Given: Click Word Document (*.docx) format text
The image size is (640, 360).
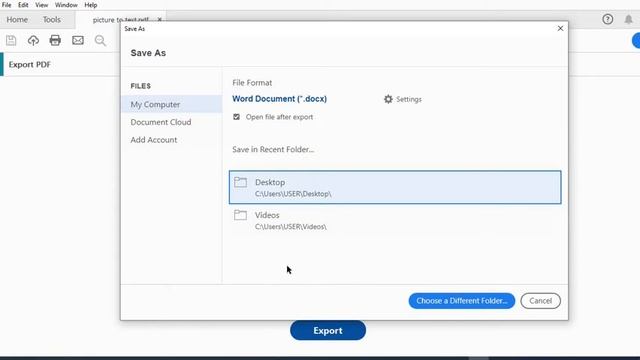Looking at the screenshot, I should (280, 99).
